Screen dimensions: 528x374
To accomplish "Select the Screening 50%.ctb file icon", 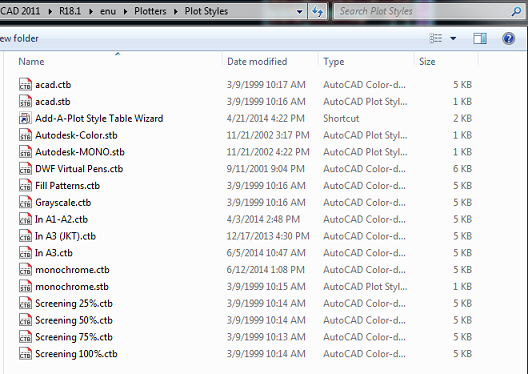I will pyautogui.click(x=25, y=320).
